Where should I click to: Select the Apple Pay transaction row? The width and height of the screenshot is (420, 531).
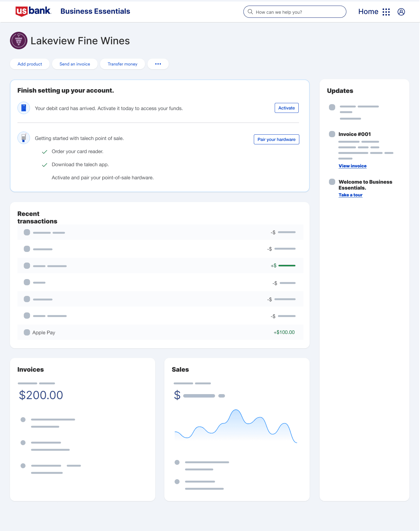tap(160, 332)
